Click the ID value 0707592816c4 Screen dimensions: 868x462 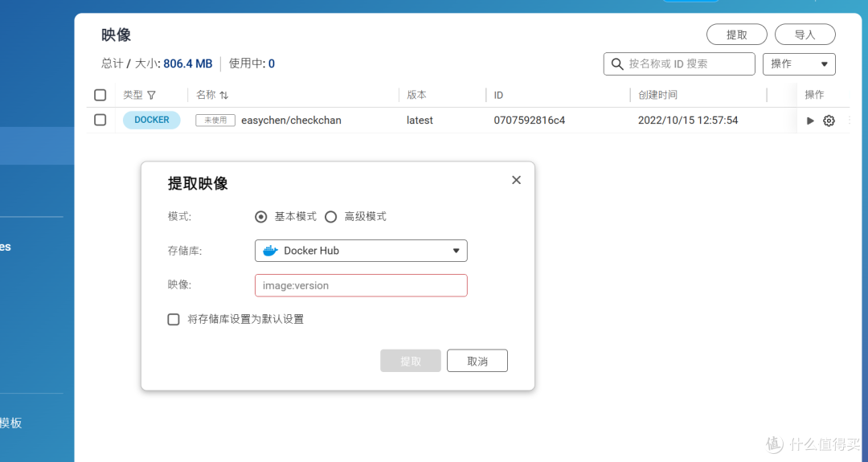(529, 120)
